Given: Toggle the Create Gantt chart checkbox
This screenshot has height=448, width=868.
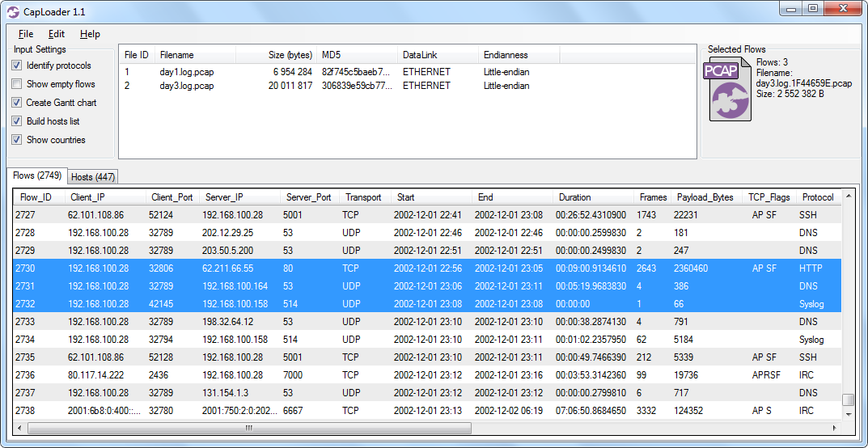Looking at the screenshot, I should [x=17, y=103].
